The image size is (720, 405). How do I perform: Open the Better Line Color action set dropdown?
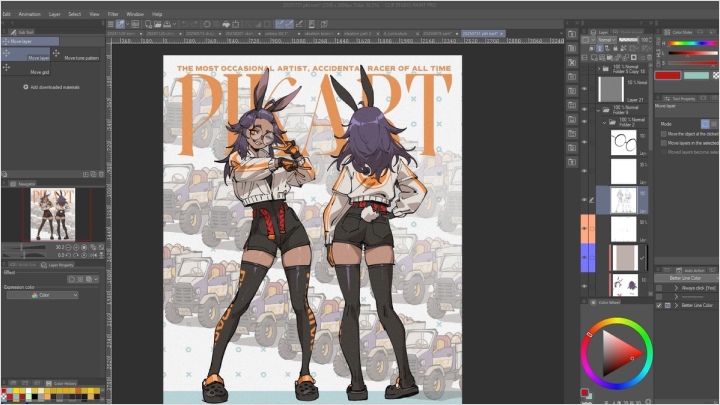(x=685, y=278)
